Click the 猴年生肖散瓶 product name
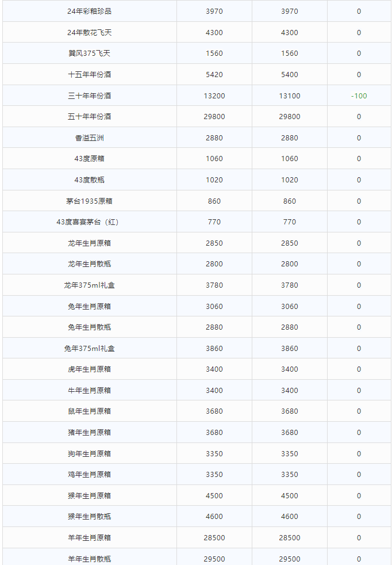 [89, 517]
